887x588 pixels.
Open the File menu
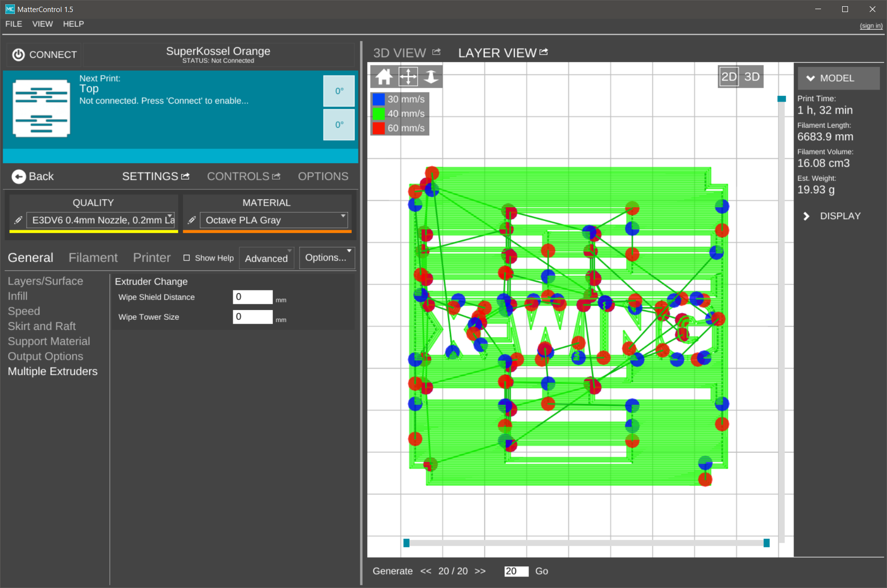click(13, 24)
